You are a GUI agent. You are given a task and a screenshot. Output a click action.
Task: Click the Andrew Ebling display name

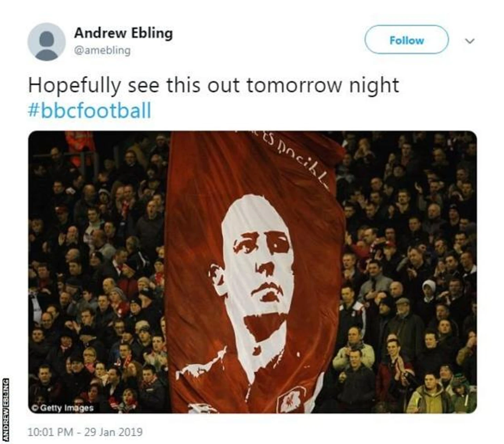[123, 33]
